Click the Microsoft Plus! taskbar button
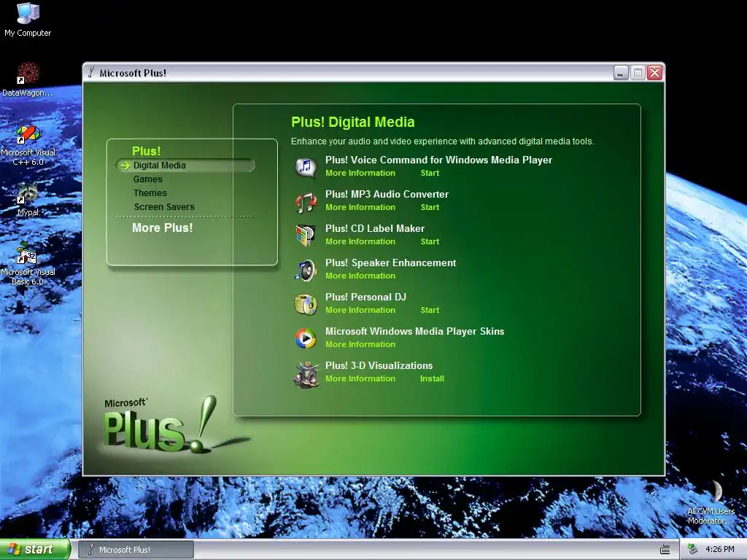The image size is (747, 560). (x=136, y=550)
